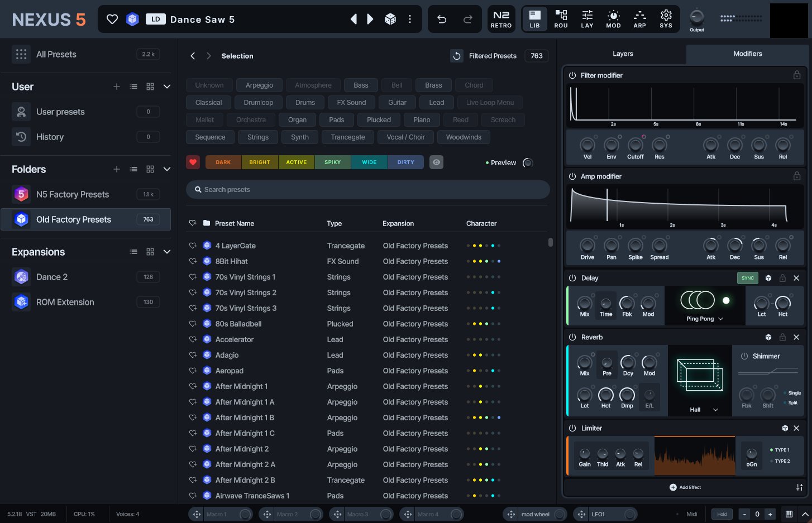The width and height of the screenshot is (812, 523).
Task: Toggle Filter modifier power
Action: click(x=572, y=75)
